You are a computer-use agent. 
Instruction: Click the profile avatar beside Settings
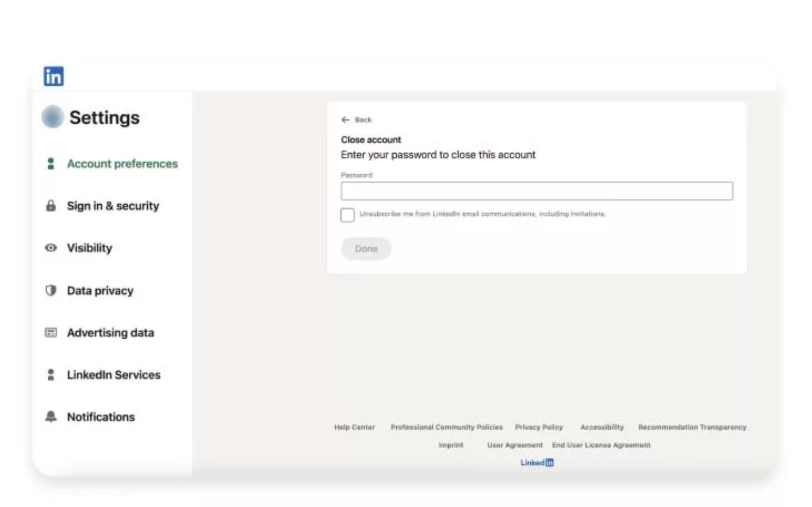[52, 117]
